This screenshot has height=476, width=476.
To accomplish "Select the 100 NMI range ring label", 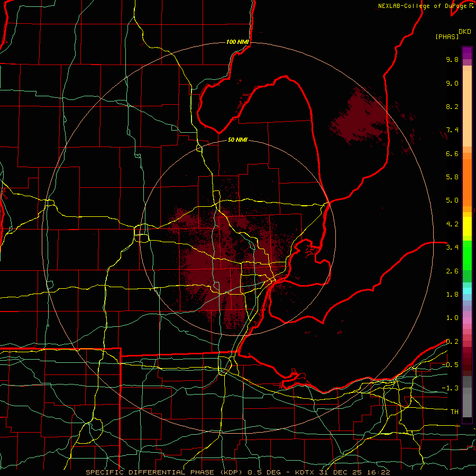I will click(237, 42).
